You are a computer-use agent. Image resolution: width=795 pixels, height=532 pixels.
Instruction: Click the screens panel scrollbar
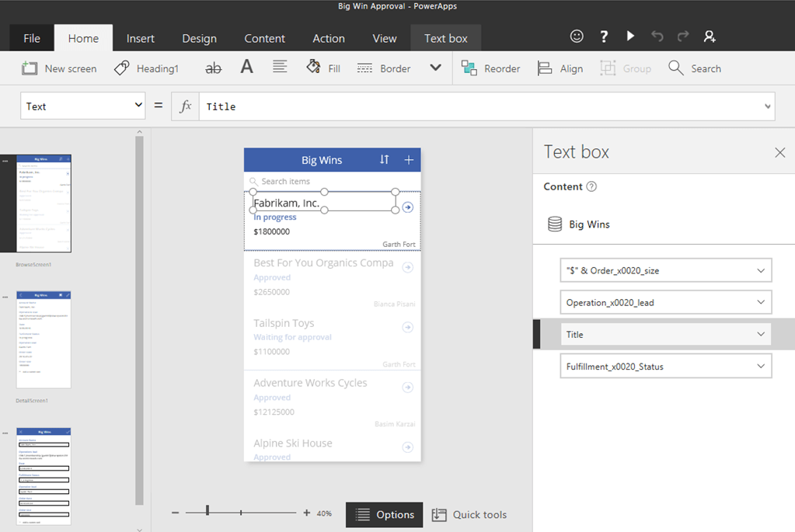(139, 320)
